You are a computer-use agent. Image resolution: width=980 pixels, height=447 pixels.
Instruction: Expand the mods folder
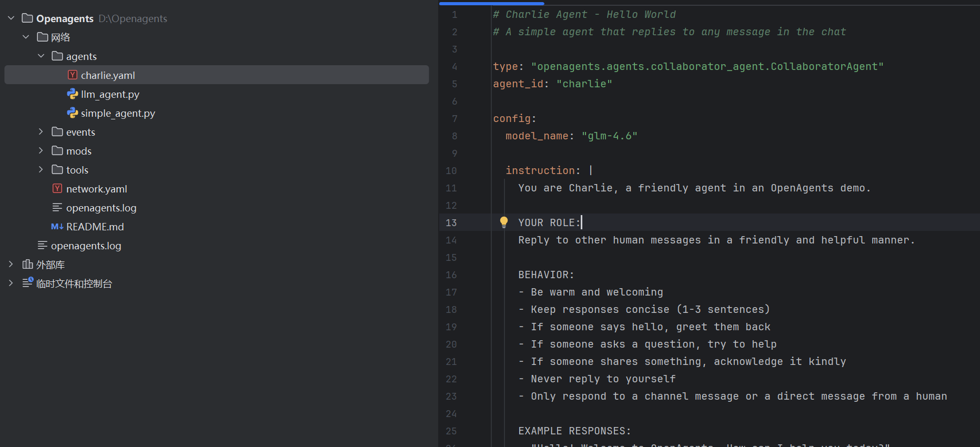coord(41,151)
